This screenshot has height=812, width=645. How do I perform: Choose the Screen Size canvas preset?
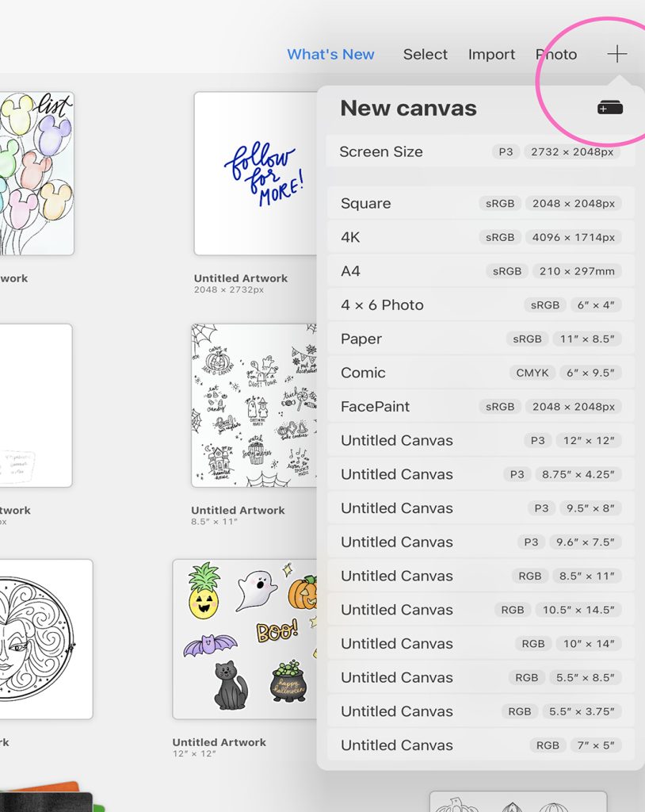480,151
